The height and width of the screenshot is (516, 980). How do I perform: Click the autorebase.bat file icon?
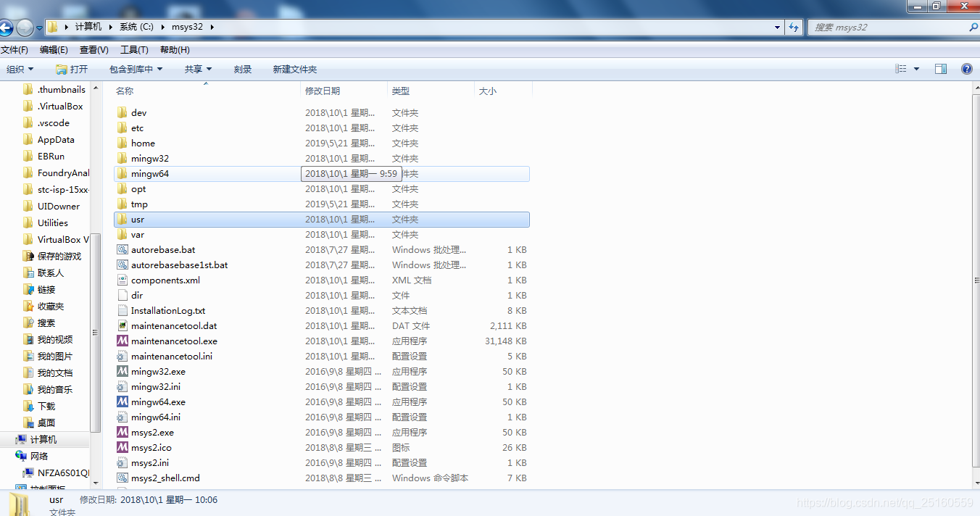tap(122, 249)
